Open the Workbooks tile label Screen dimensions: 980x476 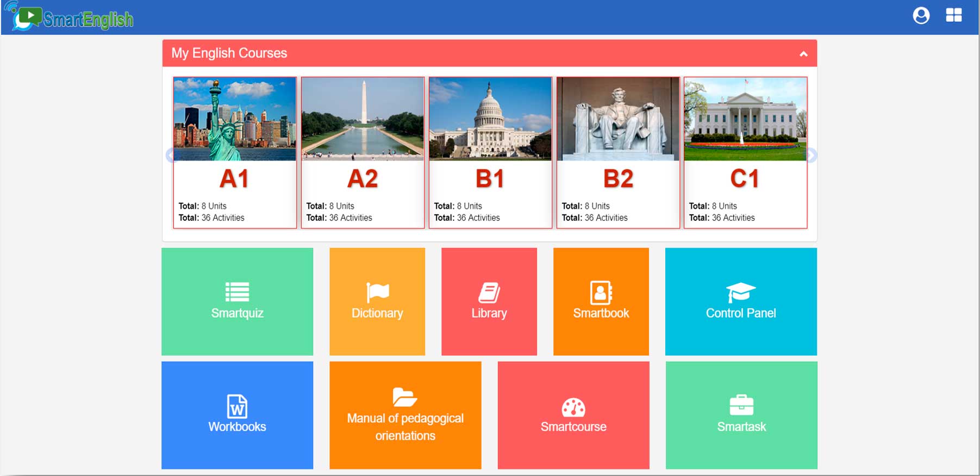237,427
